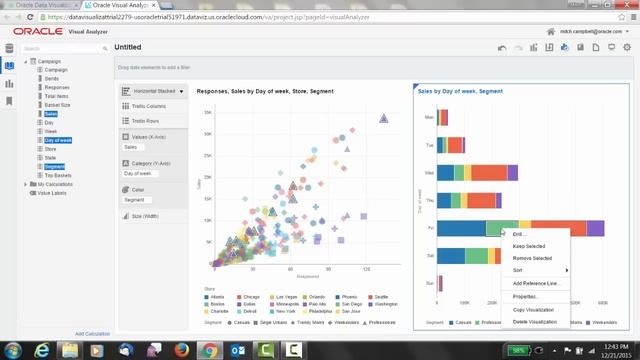Screen dimensions: 640x360
Task: Select the blue Casuals segment of Fri bar
Action: tap(461, 229)
